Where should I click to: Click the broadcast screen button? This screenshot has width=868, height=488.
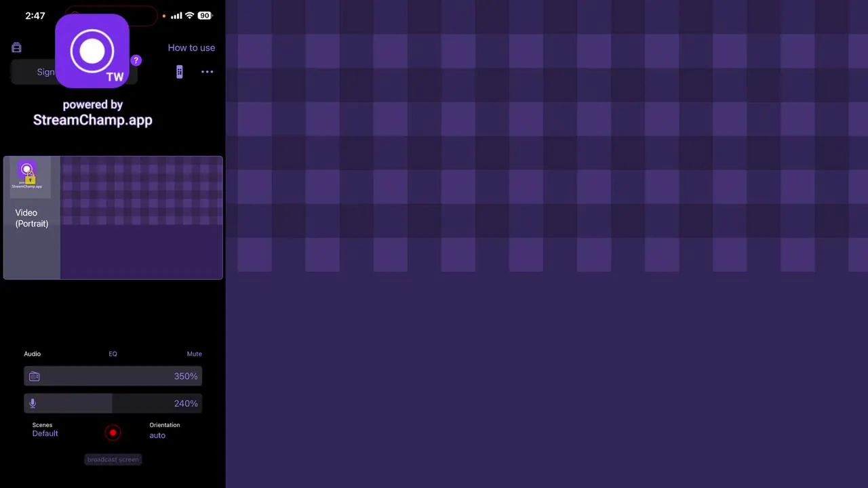pos(113,460)
